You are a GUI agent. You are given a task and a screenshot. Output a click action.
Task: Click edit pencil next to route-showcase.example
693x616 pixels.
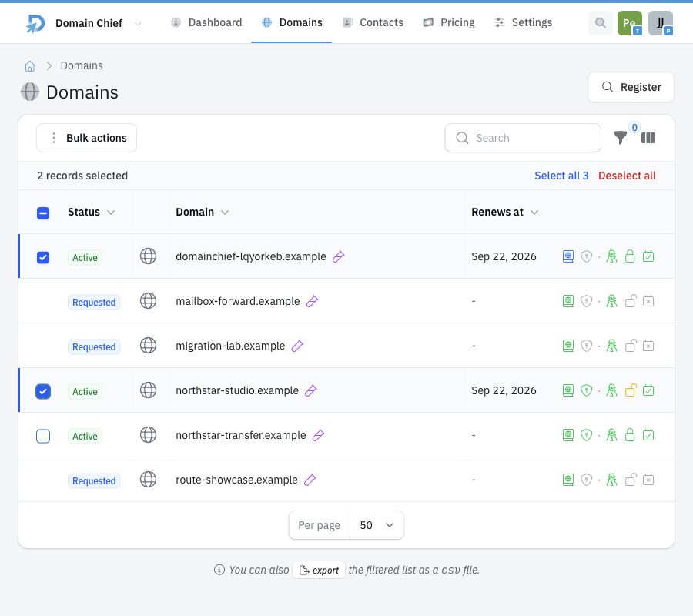pyautogui.click(x=310, y=480)
